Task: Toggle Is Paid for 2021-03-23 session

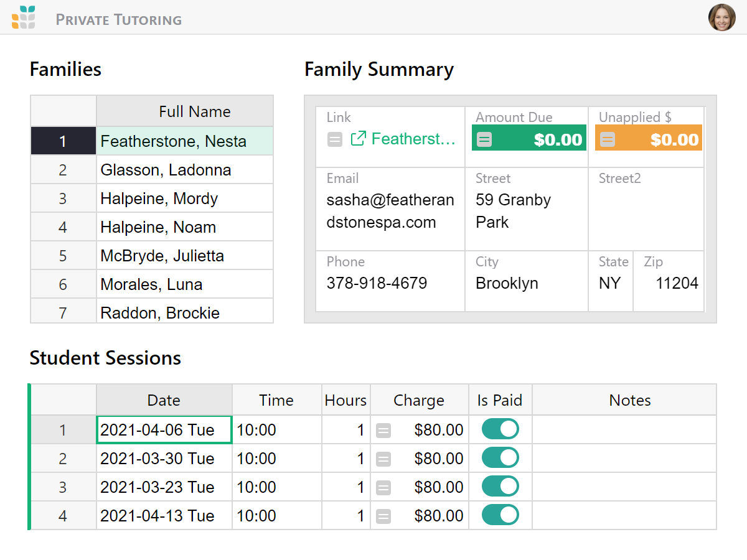Action: (500, 487)
